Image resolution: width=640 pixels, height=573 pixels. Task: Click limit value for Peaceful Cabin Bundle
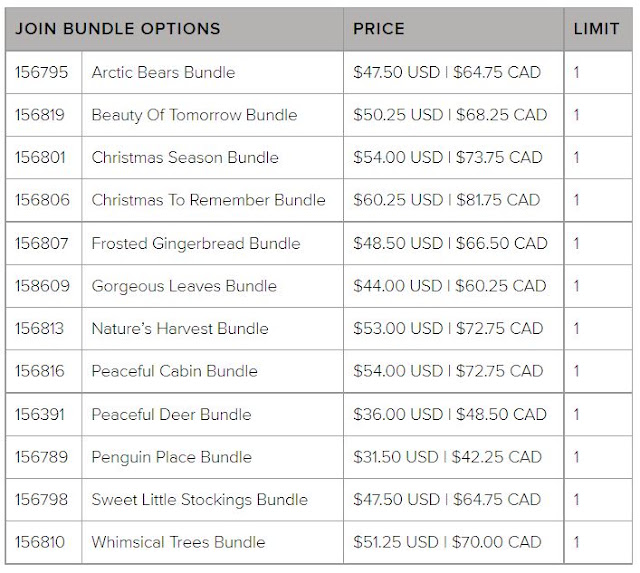coord(576,371)
